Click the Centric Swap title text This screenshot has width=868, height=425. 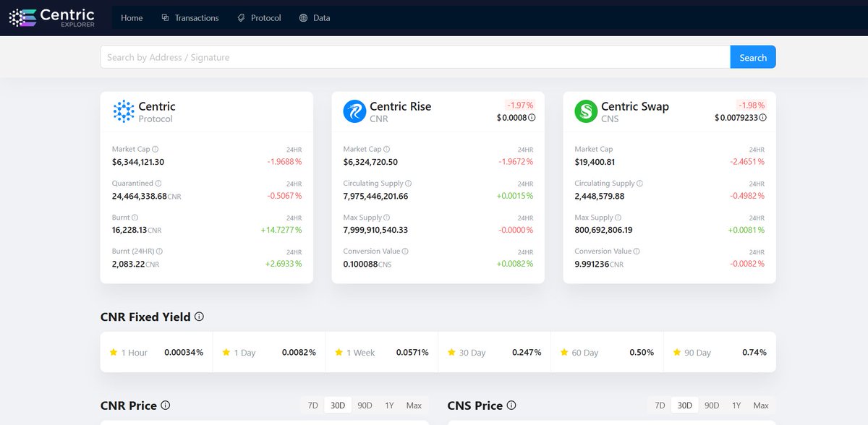pyautogui.click(x=635, y=106)
